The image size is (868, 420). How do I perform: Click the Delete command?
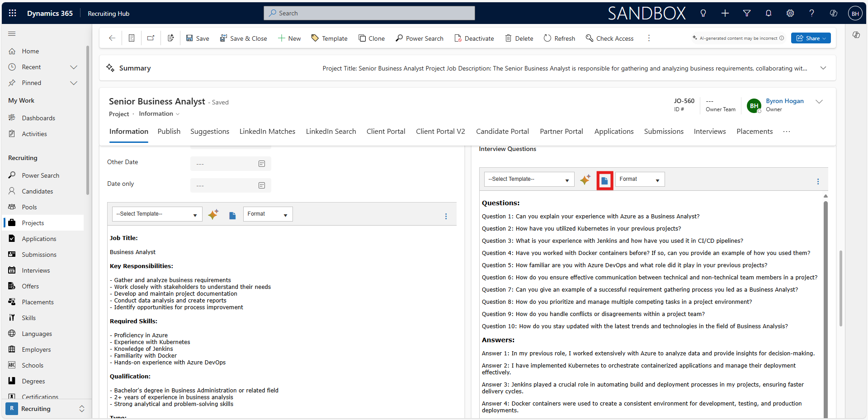(x=519, y=38)
